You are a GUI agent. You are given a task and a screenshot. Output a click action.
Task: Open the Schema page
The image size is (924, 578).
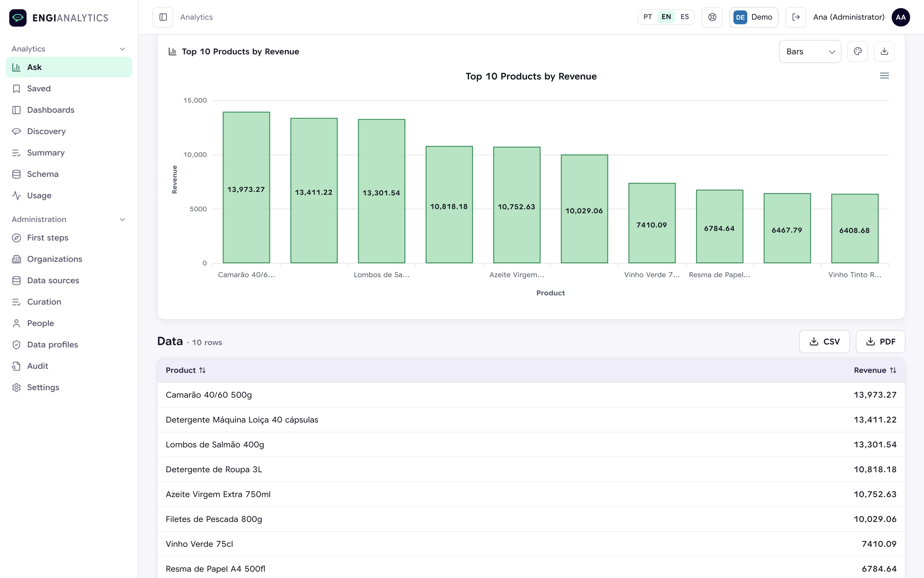[69, 174]
